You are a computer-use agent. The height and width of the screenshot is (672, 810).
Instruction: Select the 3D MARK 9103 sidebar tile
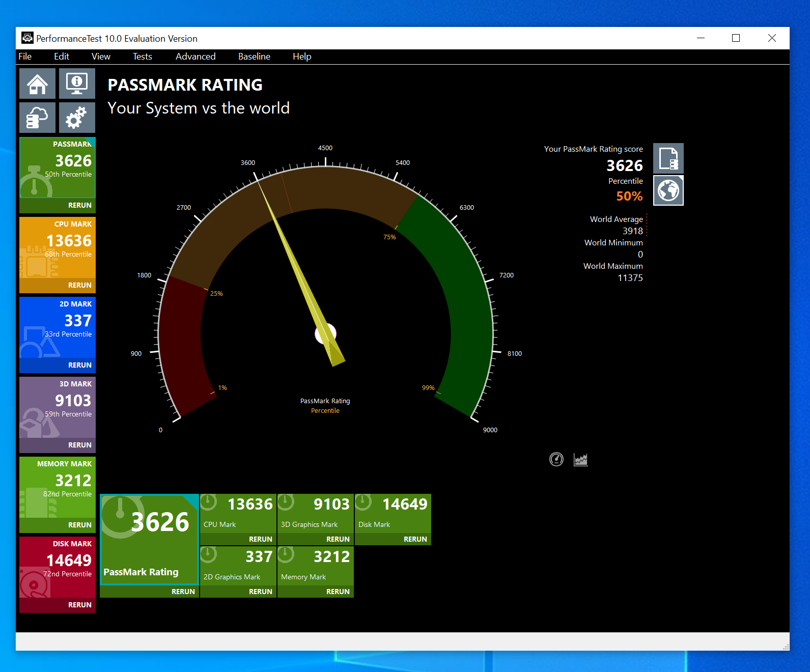point(58,407)
